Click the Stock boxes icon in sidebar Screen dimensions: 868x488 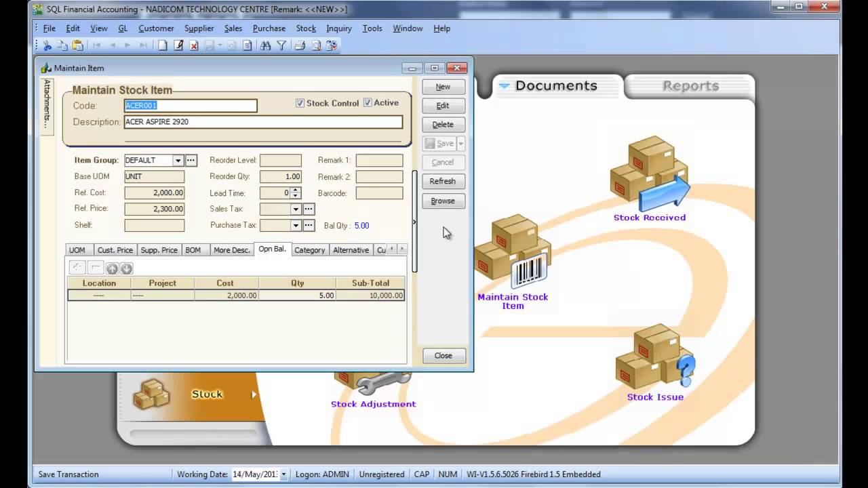[151, 394]
